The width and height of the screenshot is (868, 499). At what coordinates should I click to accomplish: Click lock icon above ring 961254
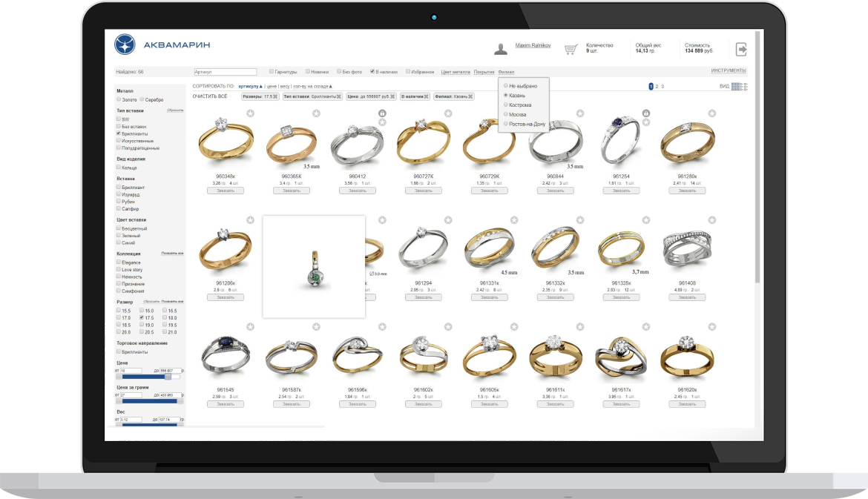pyautogui.click(x=646, y=113)
